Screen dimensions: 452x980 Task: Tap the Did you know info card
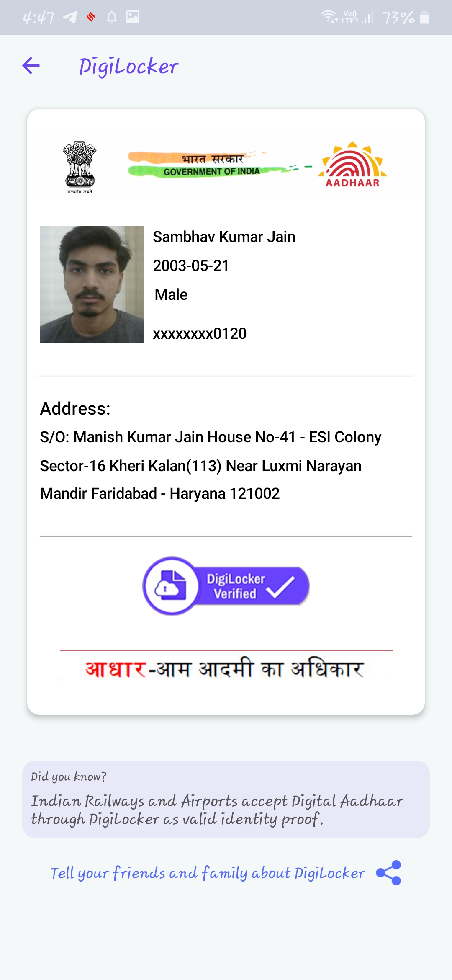tap(226, 799)
